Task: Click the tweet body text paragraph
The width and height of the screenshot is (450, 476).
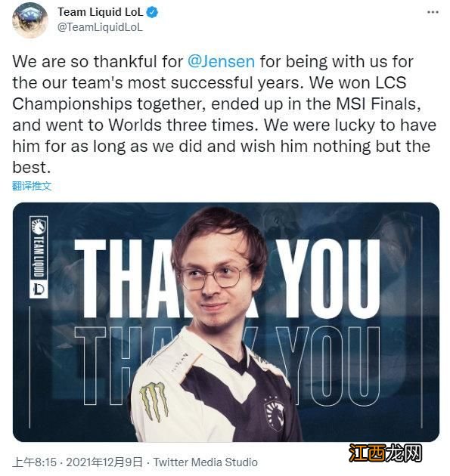Action: (x=224, y=114)
